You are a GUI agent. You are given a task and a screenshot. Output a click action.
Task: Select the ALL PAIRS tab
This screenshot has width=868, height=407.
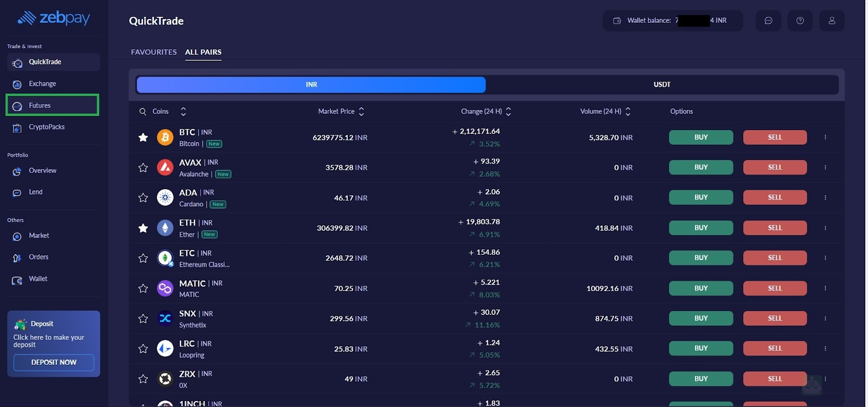203,52
